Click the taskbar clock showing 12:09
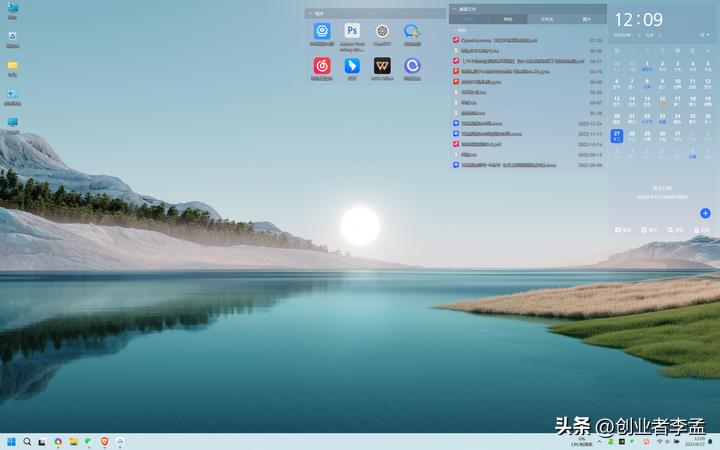 click(x=699, y=441)
